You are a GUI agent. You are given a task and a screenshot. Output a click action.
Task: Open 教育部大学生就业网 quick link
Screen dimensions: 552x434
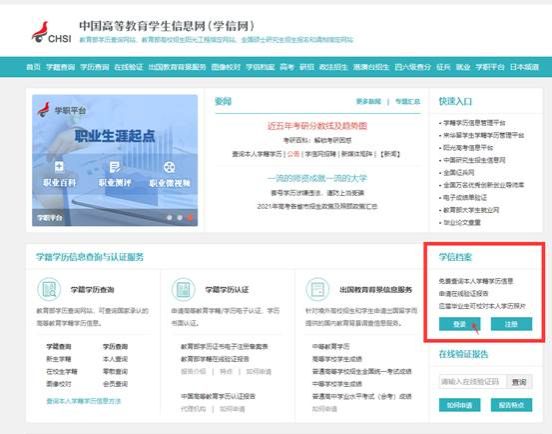pyautogui.click(x=471, y=210)
